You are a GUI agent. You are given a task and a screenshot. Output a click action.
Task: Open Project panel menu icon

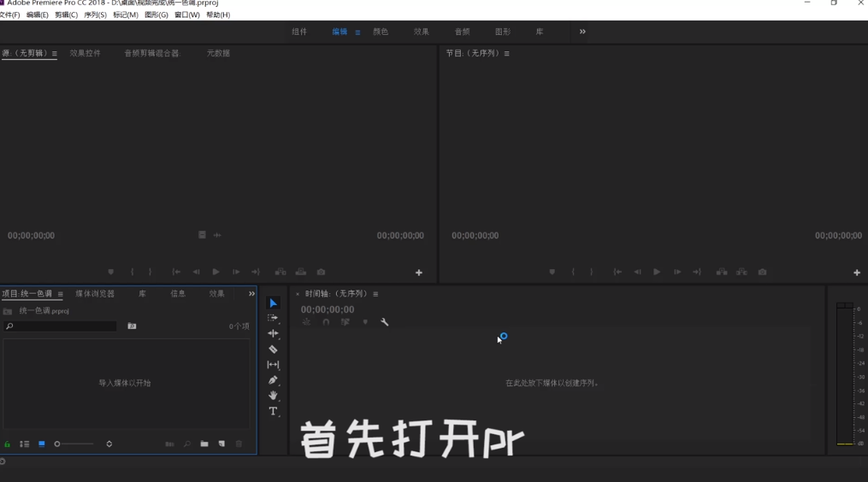coord(61,294)
